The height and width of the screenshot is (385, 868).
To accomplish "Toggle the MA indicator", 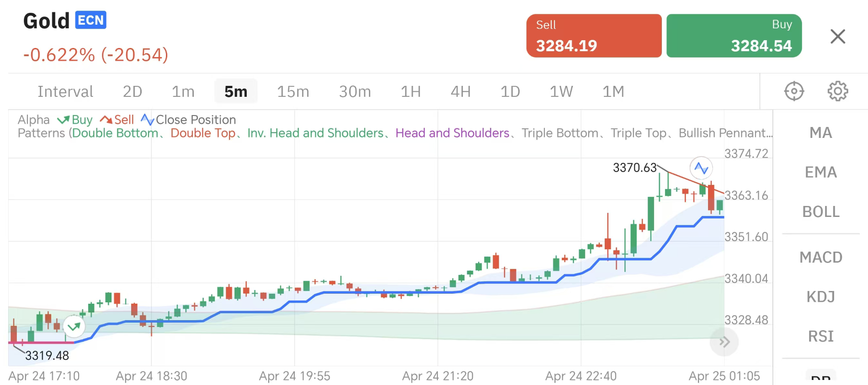I will (x=820, y=133).
